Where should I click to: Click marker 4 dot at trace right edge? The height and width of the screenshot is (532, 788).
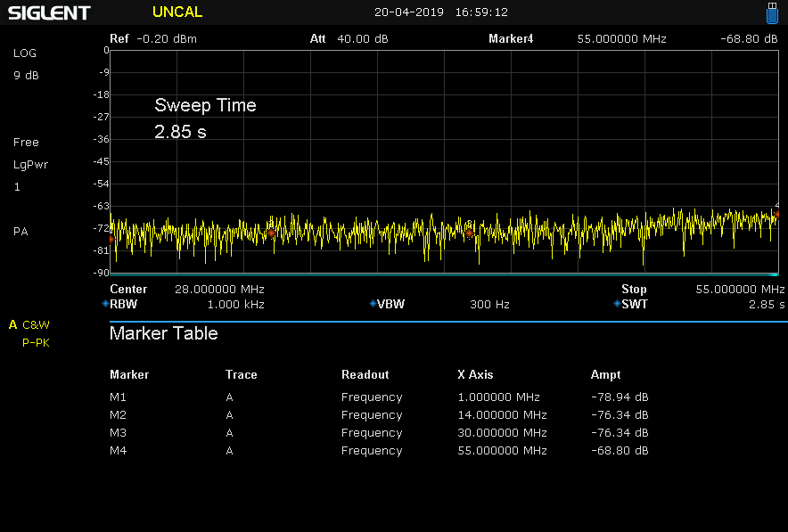pyautogui.click(x=776, y=215)
